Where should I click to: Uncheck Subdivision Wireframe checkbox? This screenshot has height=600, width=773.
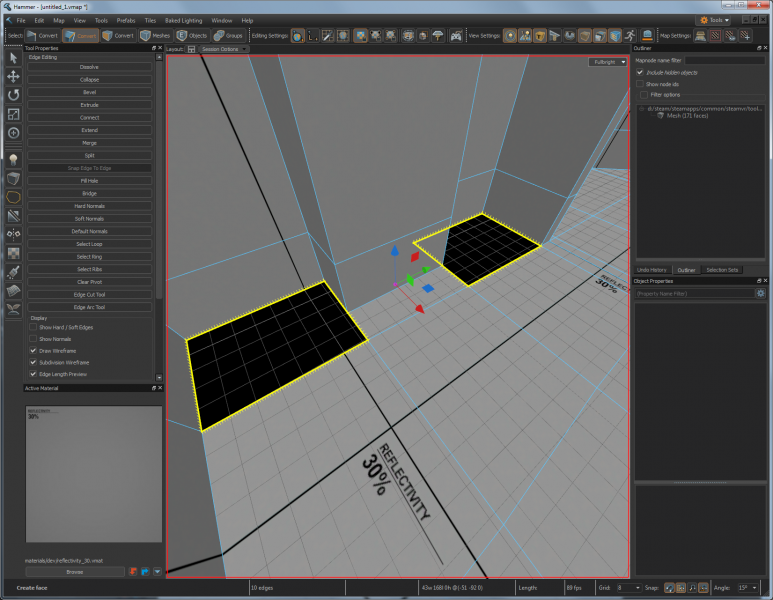pyautogui.click(x=33, y=362)
